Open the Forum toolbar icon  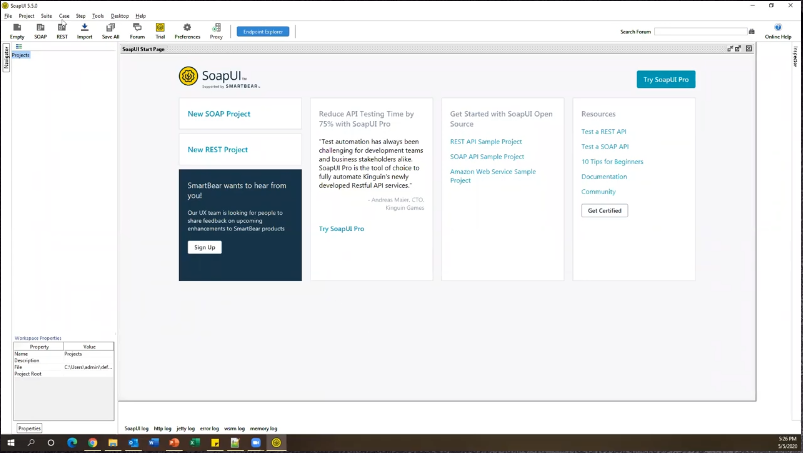137,31
